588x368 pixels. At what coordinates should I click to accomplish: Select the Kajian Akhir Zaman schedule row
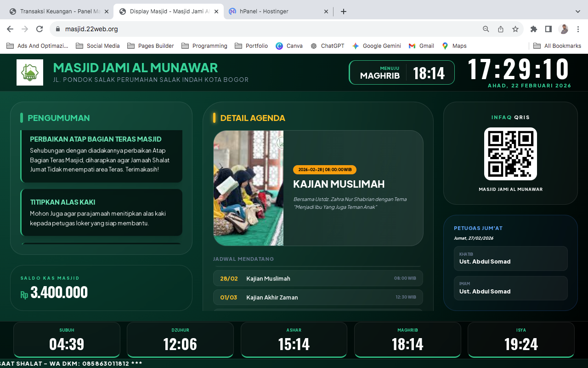click(x=318, y=297)
